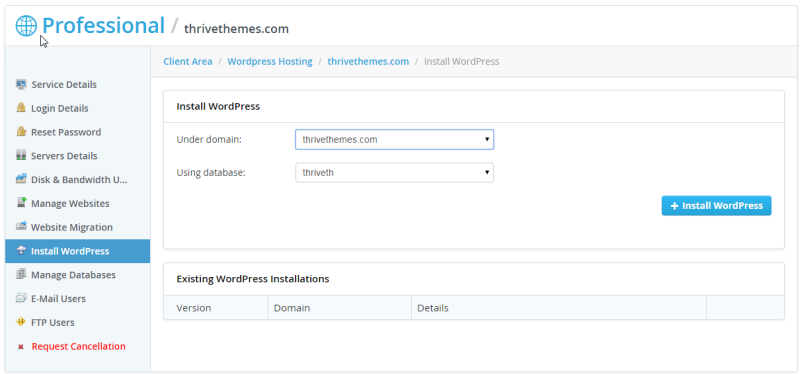Click the Website Migration icon
The width and height of the screenshot is (800, 374).
21,227
